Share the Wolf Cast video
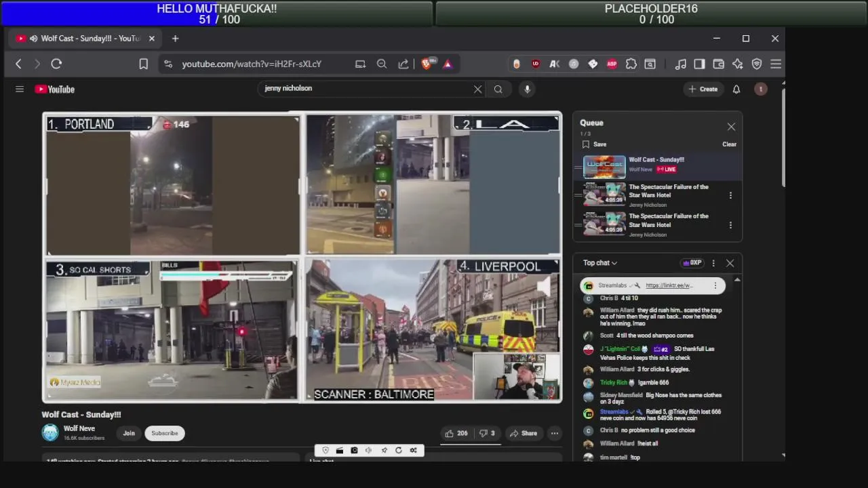 pos(524,434)
